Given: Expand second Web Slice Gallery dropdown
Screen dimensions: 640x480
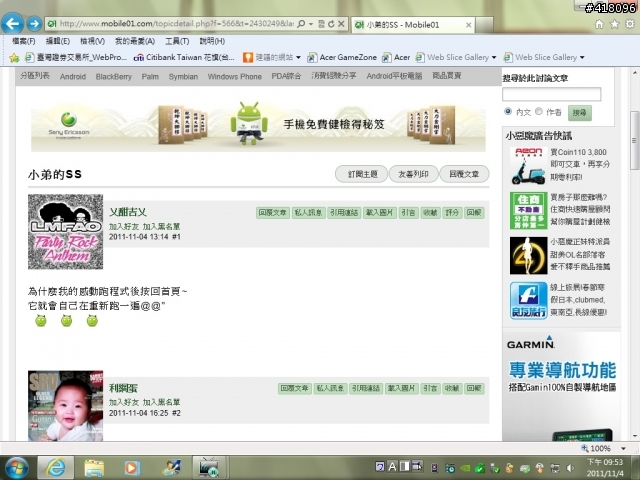Looking at the screenshot, I should [x=582, y=58].
